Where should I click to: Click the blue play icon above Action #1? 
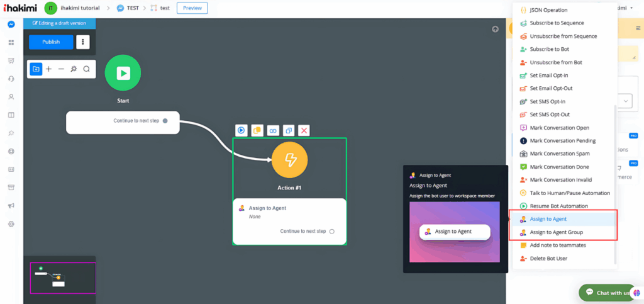[x=241, y=130]
